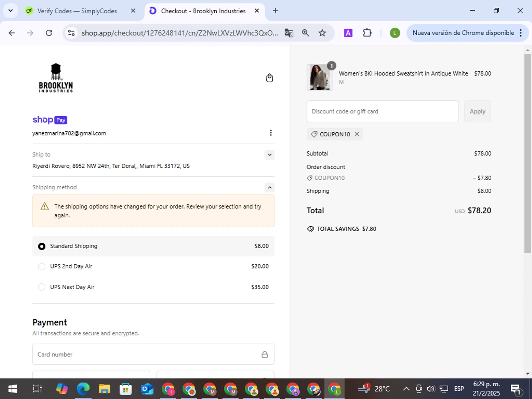Open a new browser tab
Image resolution: width=532 pixels, height=399 pixels.
point(275,11)
